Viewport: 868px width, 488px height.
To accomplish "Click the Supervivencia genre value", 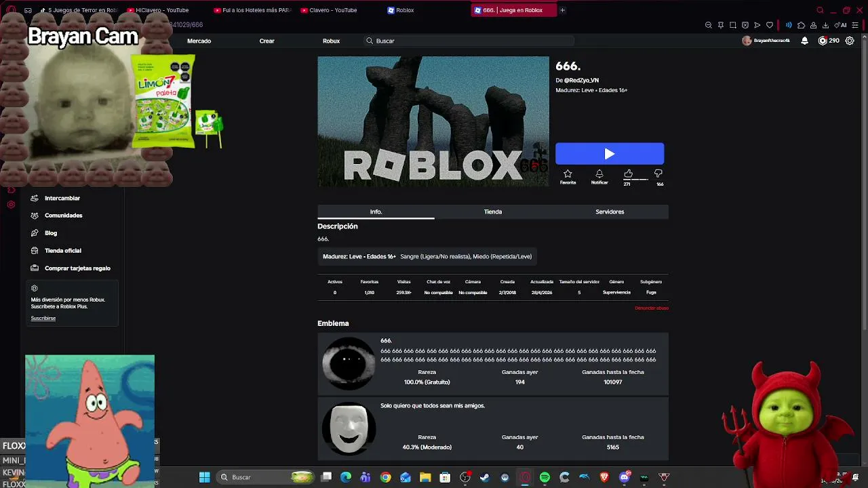I will coord(616,293).
